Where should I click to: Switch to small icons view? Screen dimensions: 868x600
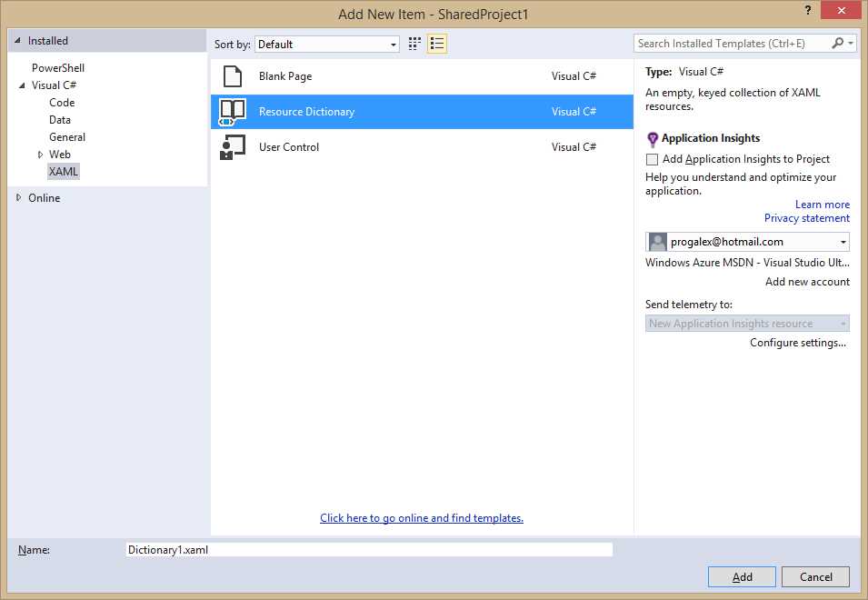point(414,43)
